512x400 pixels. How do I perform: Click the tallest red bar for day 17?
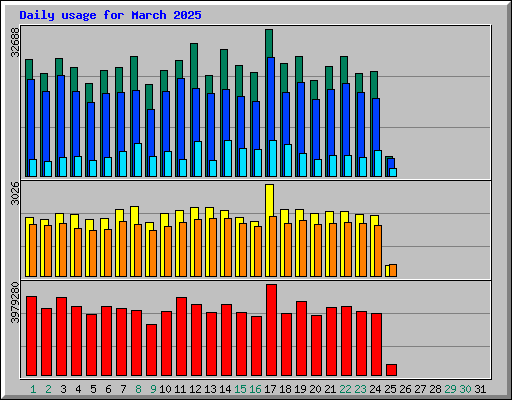click(x=271, y=330)
